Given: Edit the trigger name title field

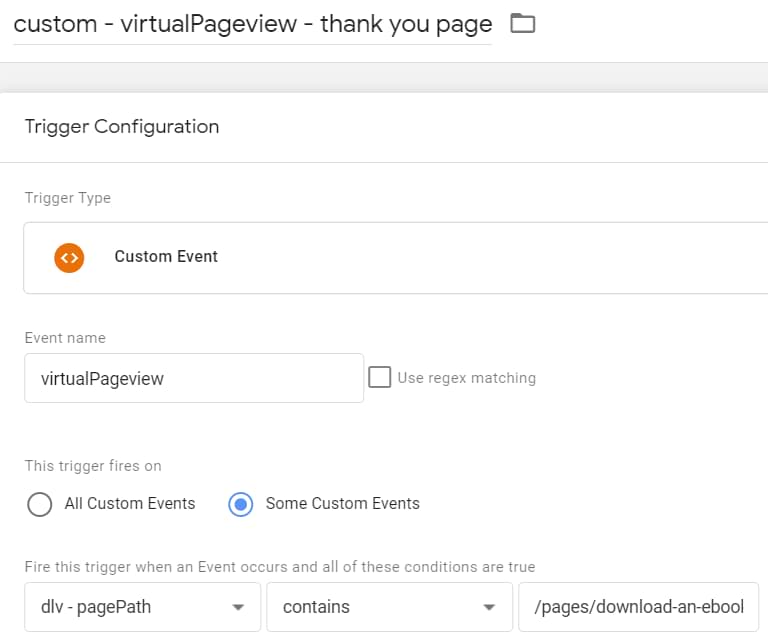Looking at the screenshot, I should [x=252, y=24].
